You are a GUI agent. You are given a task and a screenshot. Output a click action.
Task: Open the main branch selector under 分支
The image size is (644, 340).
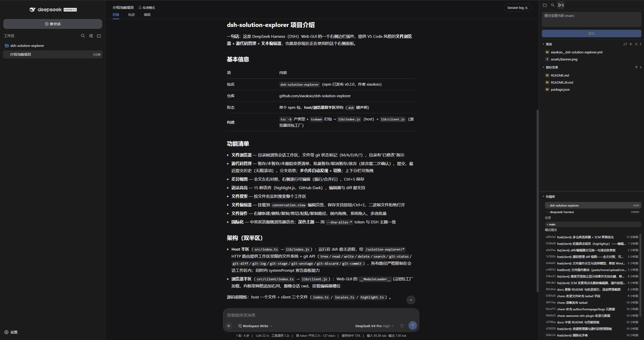click(593, 224)
